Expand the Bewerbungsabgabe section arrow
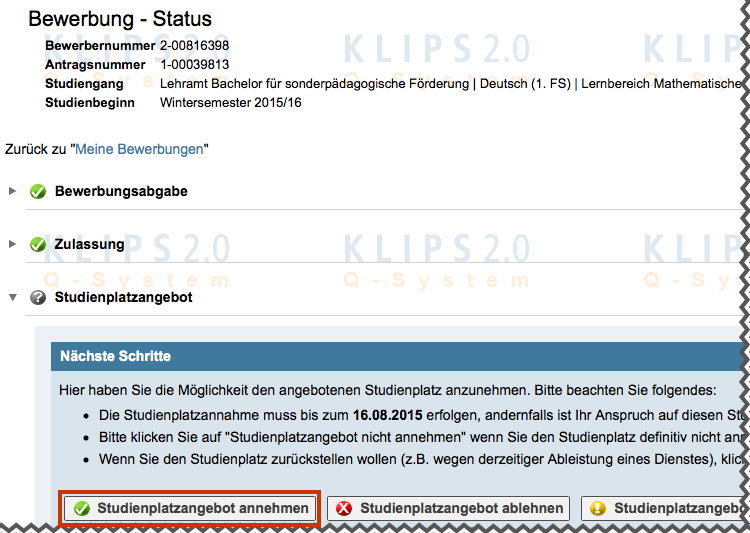This screenshot has height=533, width=750. (12, 191)
